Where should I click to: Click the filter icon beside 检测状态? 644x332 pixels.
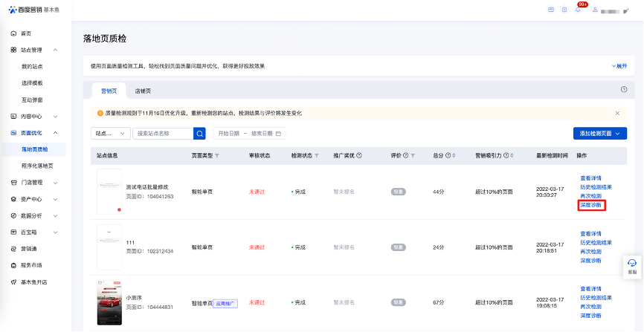coord(316,156)
